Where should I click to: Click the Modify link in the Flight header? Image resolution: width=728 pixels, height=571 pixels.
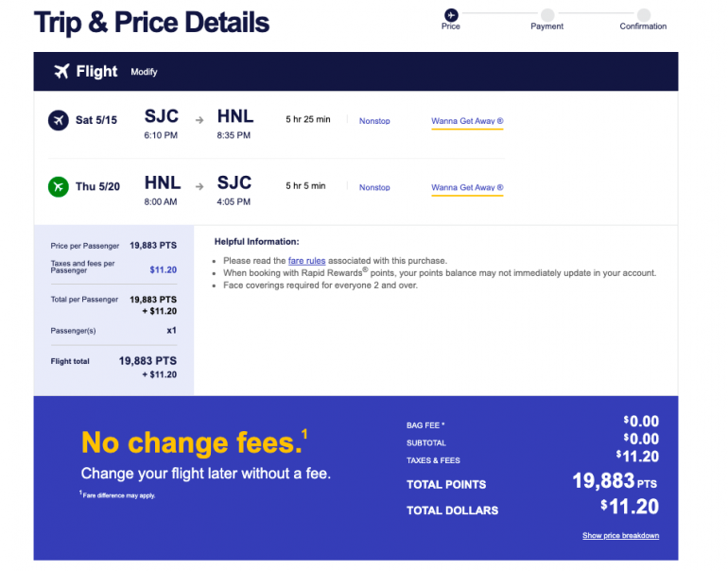point(144,72)
